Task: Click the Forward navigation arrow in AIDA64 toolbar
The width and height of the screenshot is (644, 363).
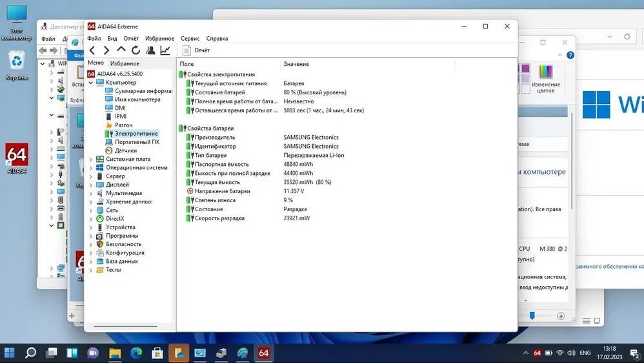Action: (x=106, y=50)
